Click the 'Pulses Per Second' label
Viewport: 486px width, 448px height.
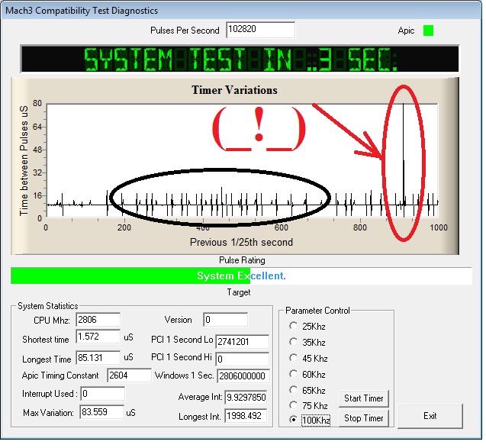(185, 31)
